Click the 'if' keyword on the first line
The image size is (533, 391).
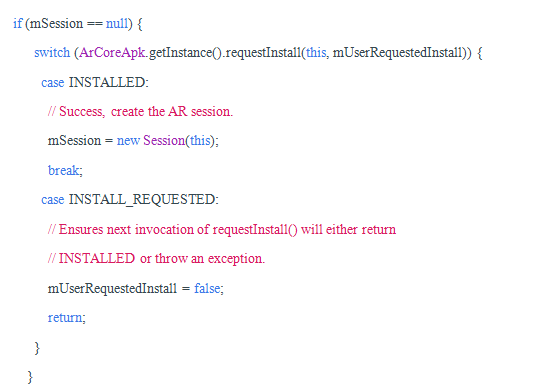(x=18, y=23)
